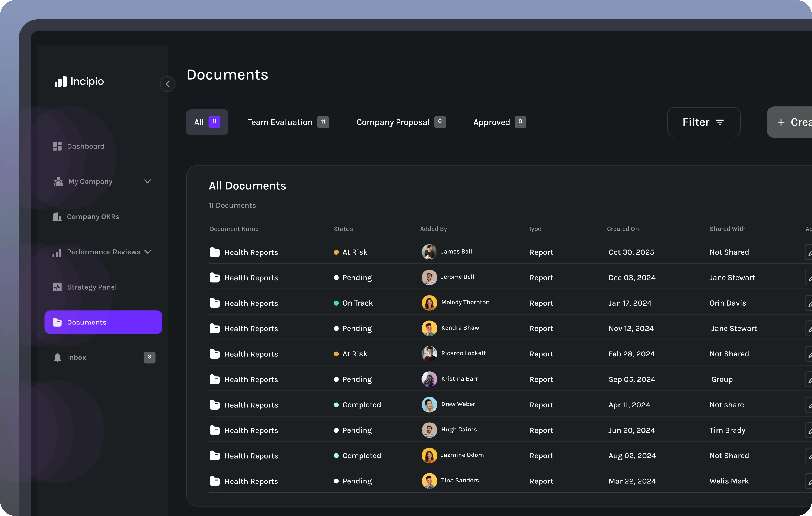Open the Filter dropdown

click(703, 122)
